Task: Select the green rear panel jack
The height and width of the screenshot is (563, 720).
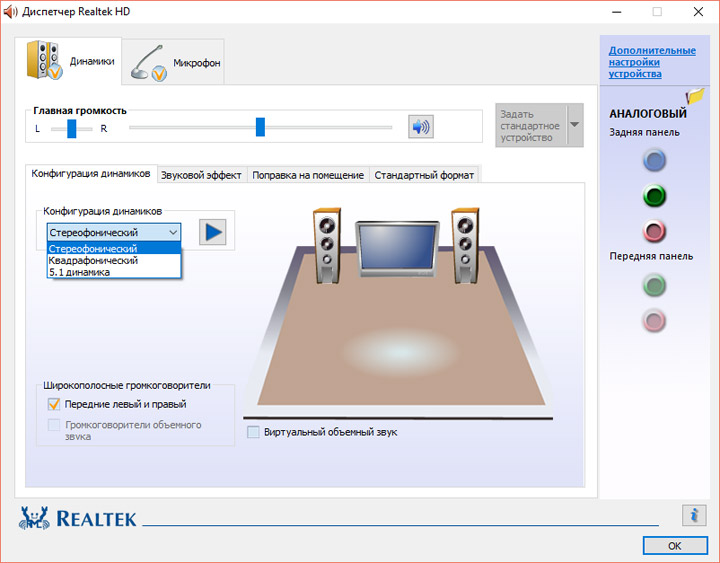Action: (654, 196)
